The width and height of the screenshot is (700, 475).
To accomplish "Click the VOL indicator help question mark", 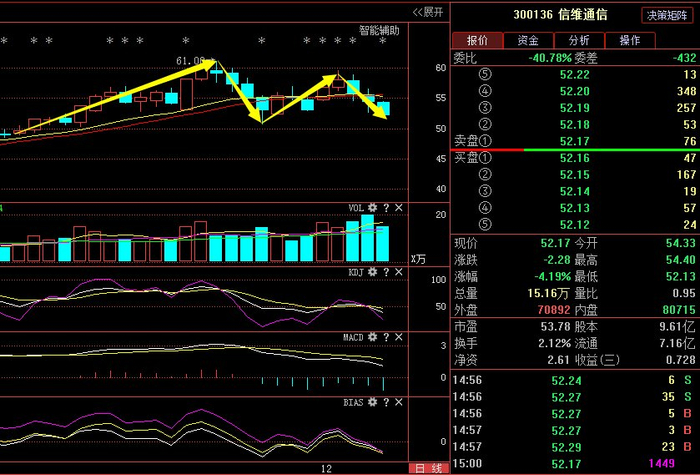I will (385, 208).
